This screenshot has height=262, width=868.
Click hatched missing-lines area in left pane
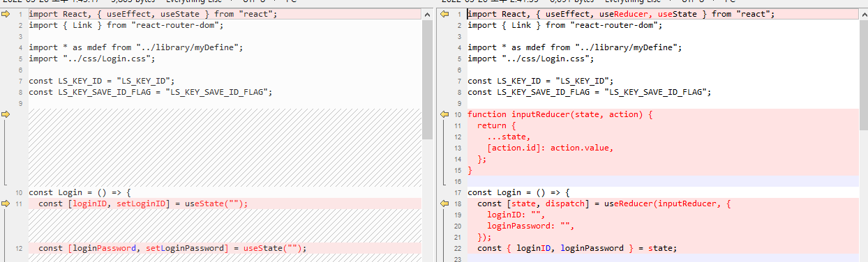click(225, 148)
